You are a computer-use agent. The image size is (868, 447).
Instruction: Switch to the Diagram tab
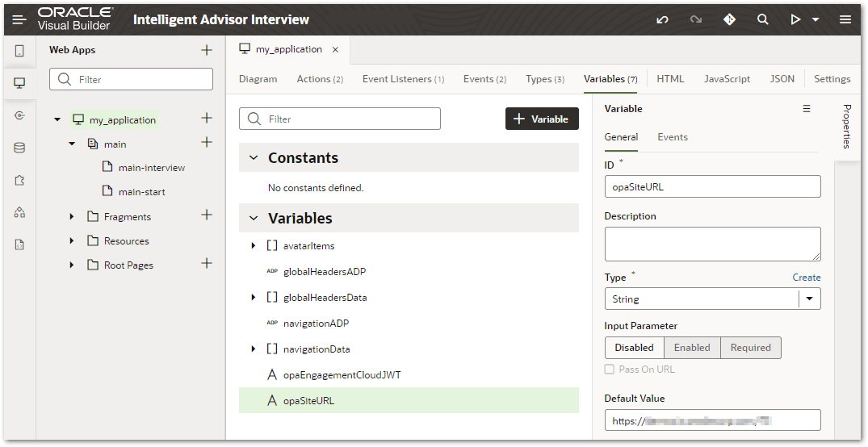tap(258, 79)
